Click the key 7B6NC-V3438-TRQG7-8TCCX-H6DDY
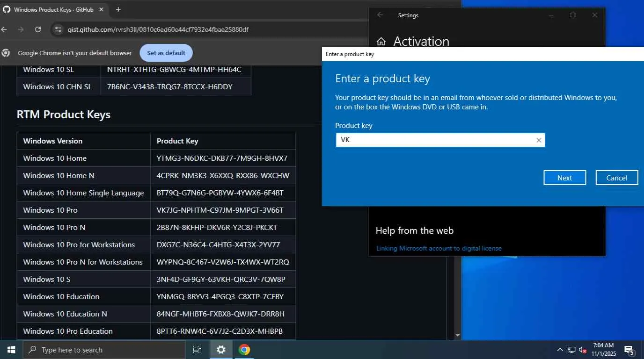Image resolution: width=644 pixels, height=359 pixels. 170,86
